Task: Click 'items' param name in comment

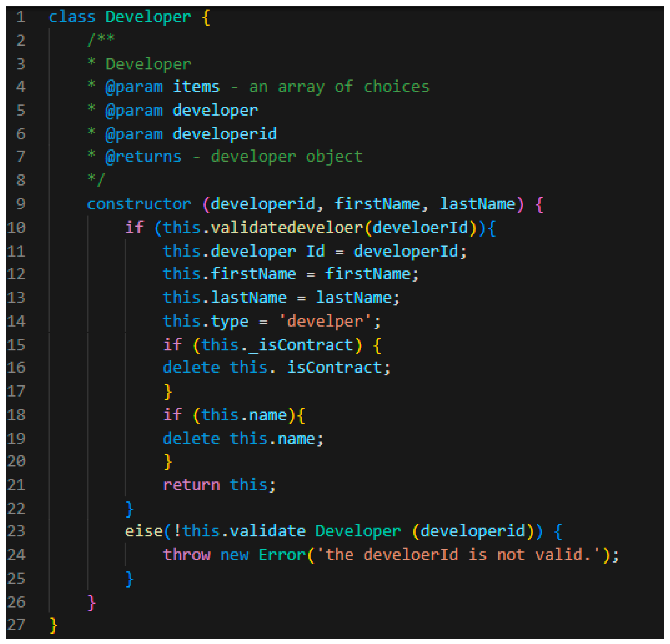Action: point(196,87)
